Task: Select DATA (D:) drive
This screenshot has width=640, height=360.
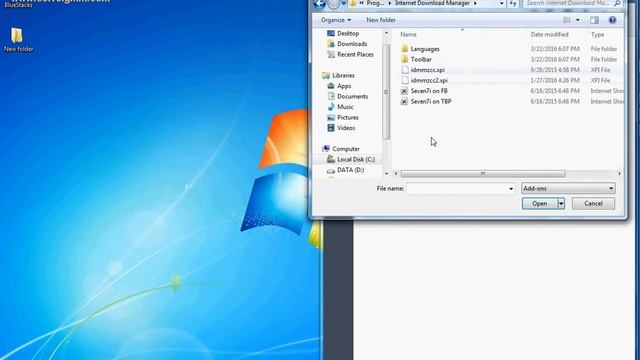Action: coord(350,170)
